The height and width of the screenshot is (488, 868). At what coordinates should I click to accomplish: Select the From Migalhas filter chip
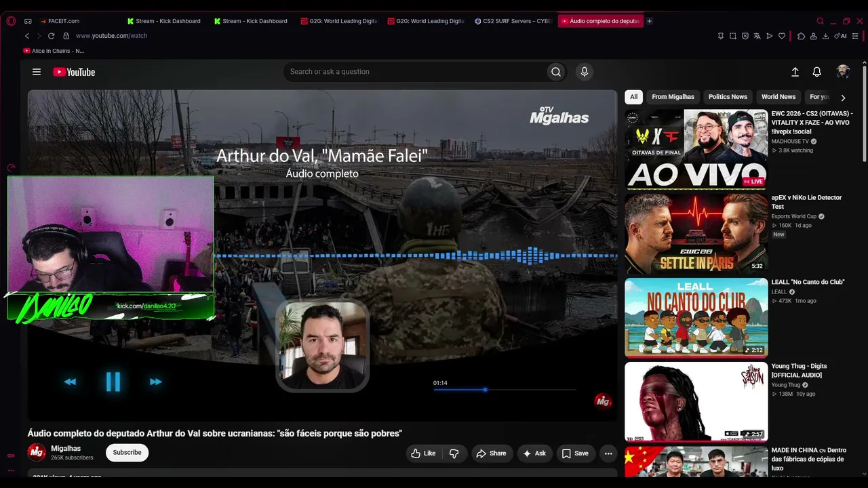[x=673, y=97]
